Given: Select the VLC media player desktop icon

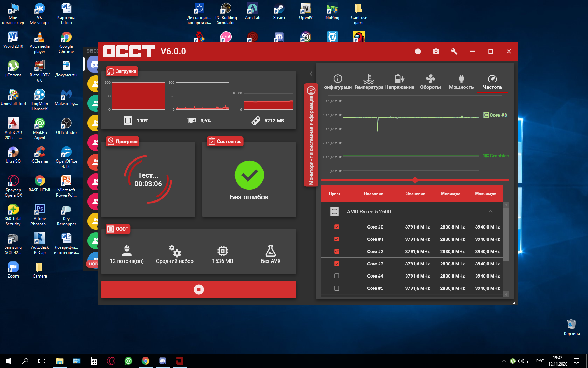Looking at the screenshot, I should [40, 42].
